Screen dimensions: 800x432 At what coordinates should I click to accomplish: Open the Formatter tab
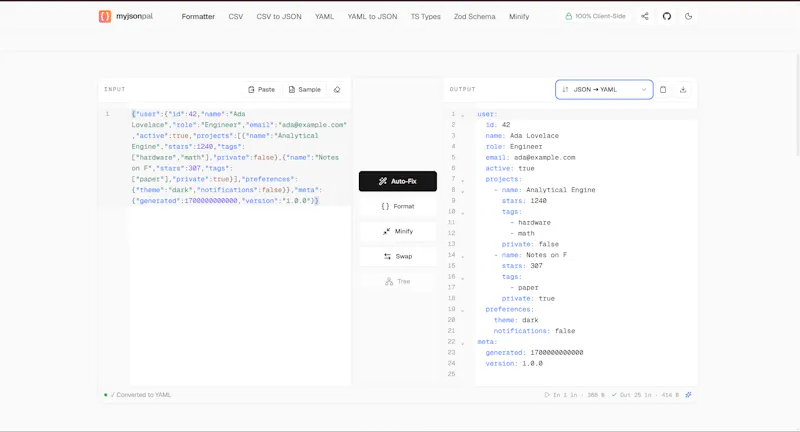[x=198, y=16]
